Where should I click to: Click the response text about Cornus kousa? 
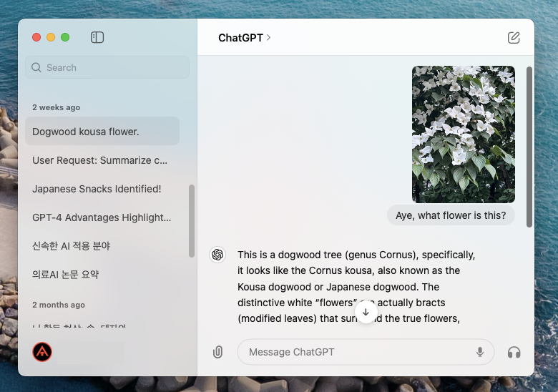tap(356, 286)
